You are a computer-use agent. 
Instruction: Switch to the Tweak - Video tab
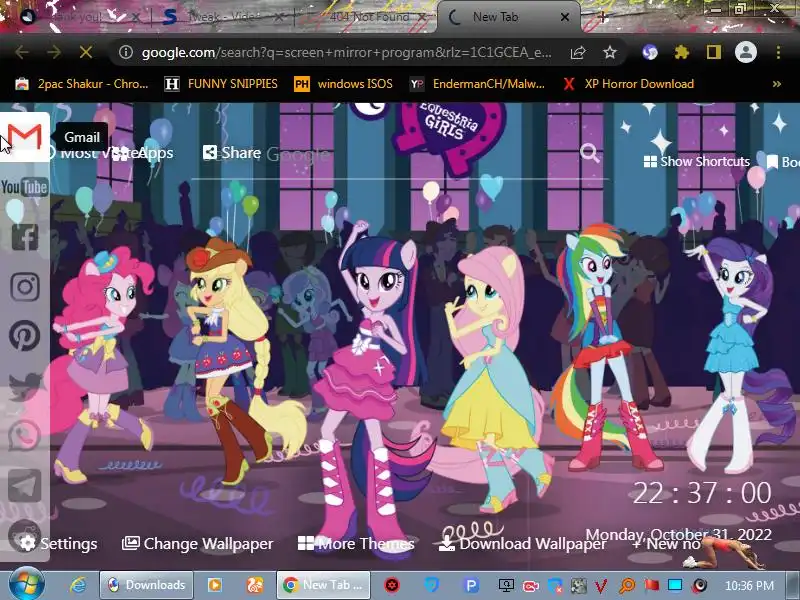pyautogui.click(x=224, y=17)
